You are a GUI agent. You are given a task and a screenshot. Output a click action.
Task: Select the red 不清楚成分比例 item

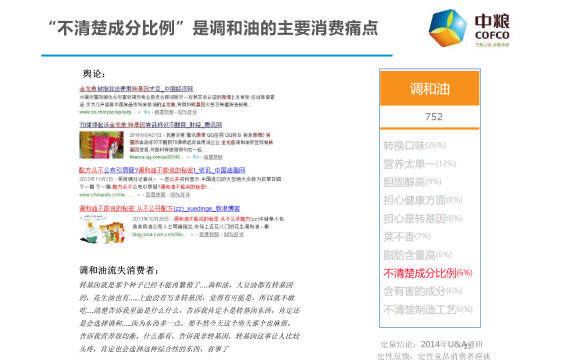[428, 273]
